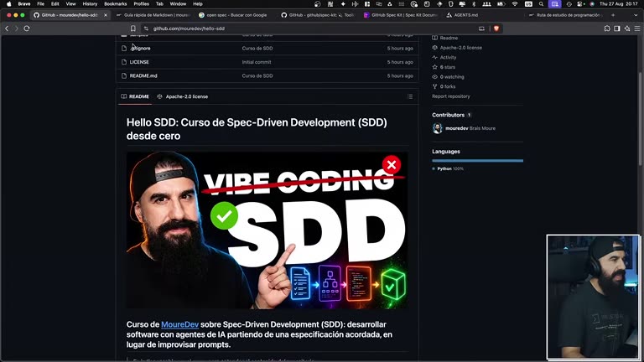Open the Contributors heading link
The image size is (644, 362).
click(x=448, y=115)
